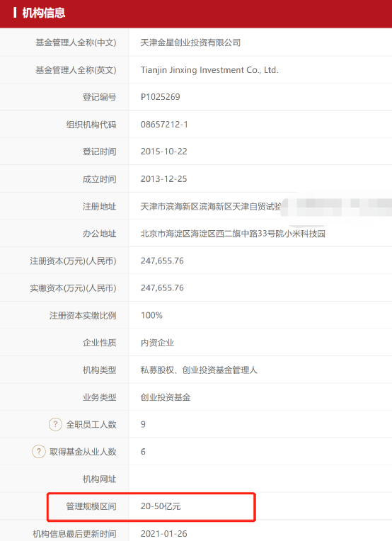392x541 pixels.
Task: Click office address mentioning 小米科技园
Action: pyautogui.click(x=233, y=234)
